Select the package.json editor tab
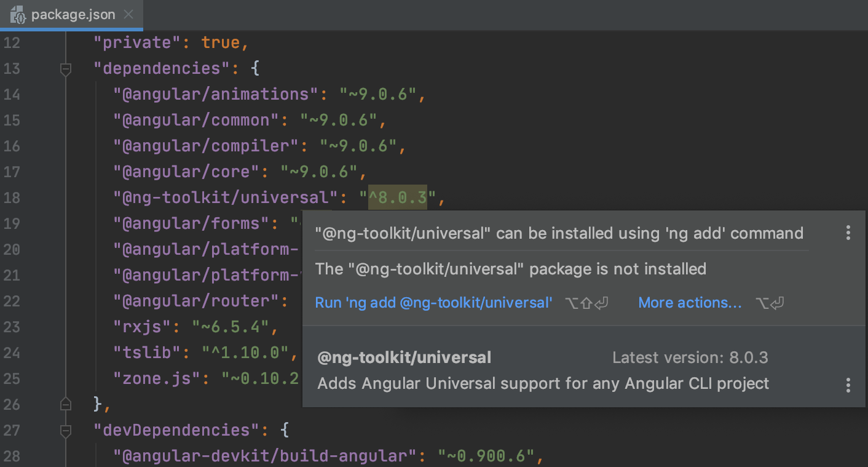The image size is (868, 467). tap(71, 15)
